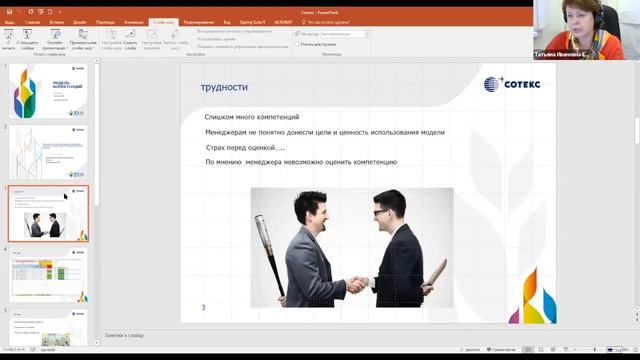640x360 pixels.
Task: Click slide panel scroll-up arrow
Action: click(x=97, y=61)
